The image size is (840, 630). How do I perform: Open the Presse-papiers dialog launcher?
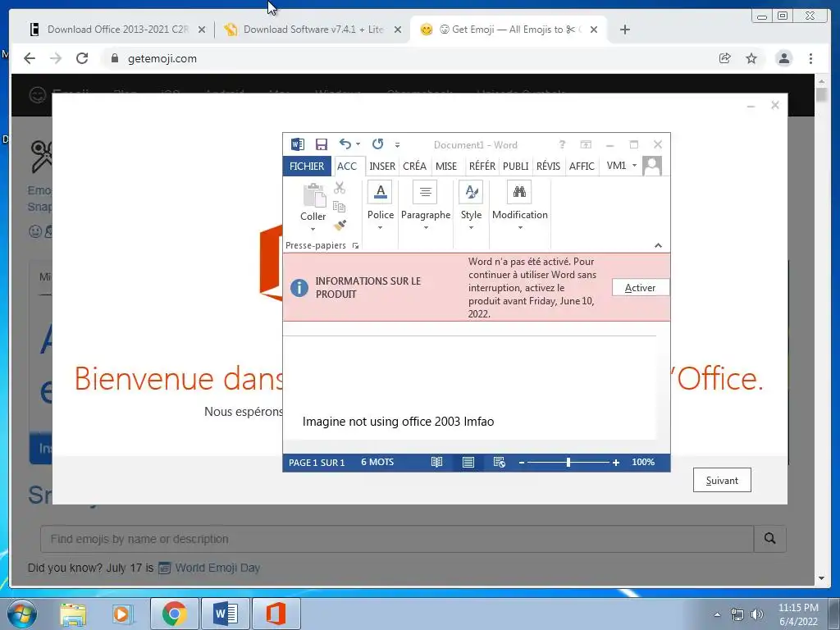pyautogui.click(x=355, y=246)
